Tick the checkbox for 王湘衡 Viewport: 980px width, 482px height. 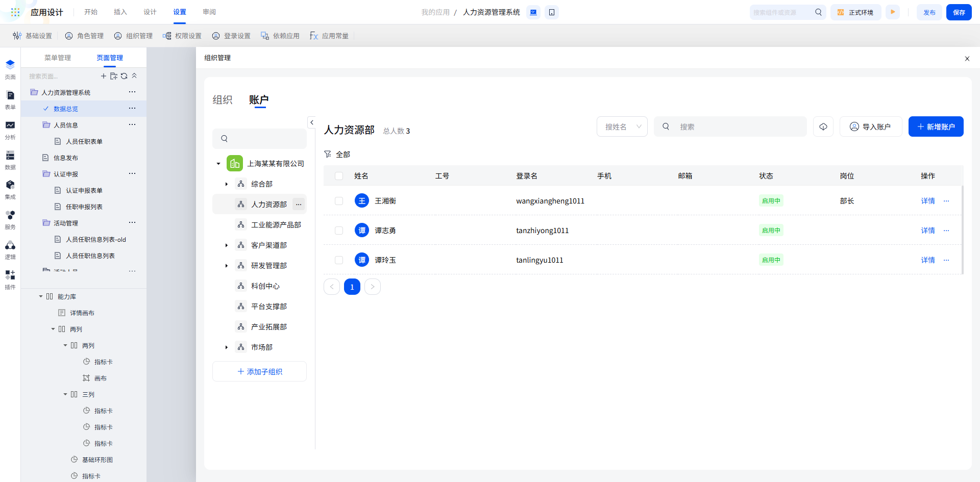(x=339, y=201)
